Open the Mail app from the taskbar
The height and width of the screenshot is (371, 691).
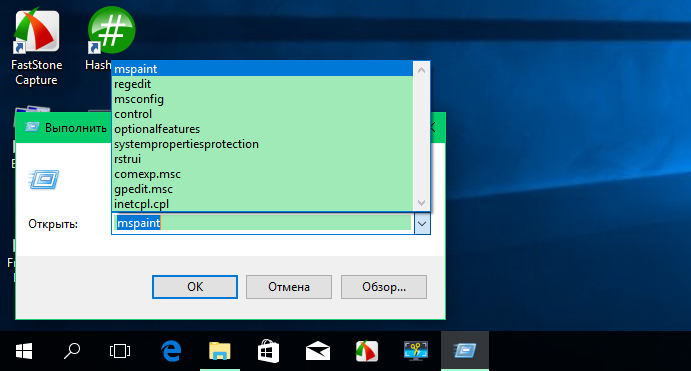(x=318, y=351)
